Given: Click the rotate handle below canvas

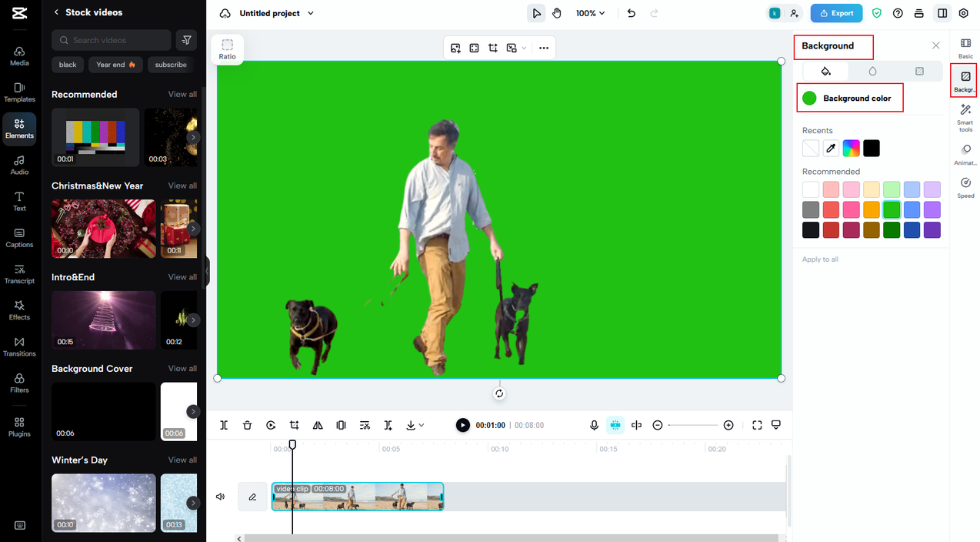Looking at the screenshot, I should (x=499, y=393).
